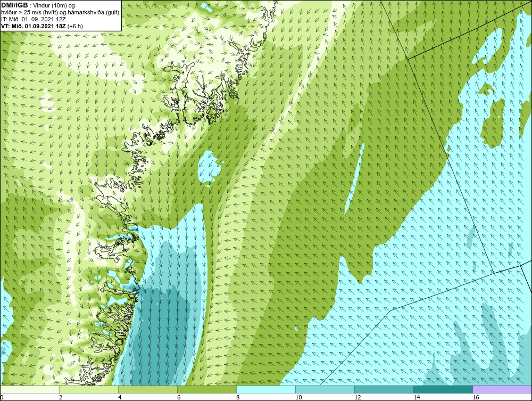Screen dimensions: 532x401
Task: Click the legend scale label '2'
Action: tap(61, 397)
